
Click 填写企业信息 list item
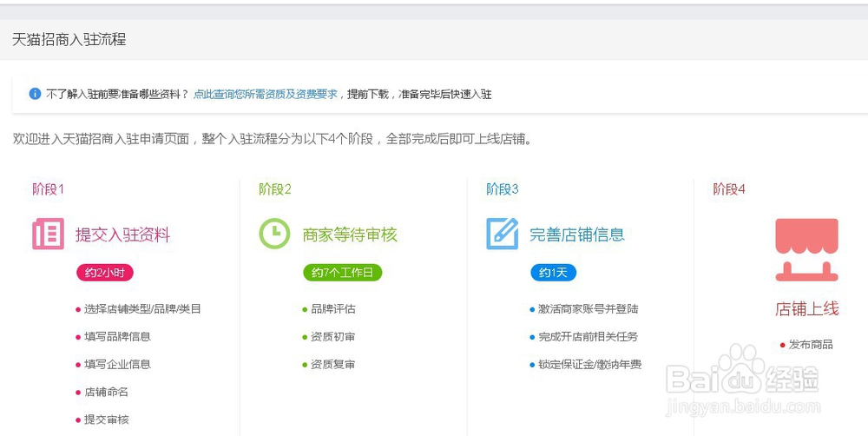pos(114,365)
